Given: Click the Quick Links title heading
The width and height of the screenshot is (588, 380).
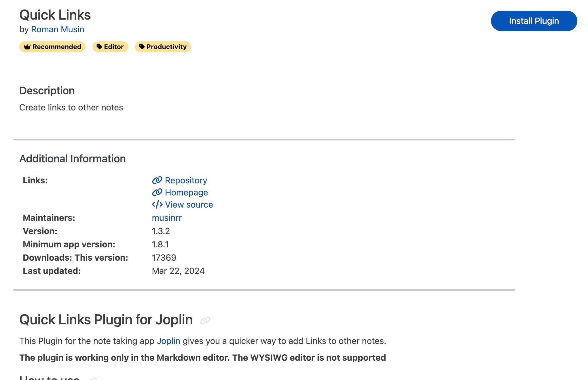Looking at the screenshot, I should click(55, 15).
